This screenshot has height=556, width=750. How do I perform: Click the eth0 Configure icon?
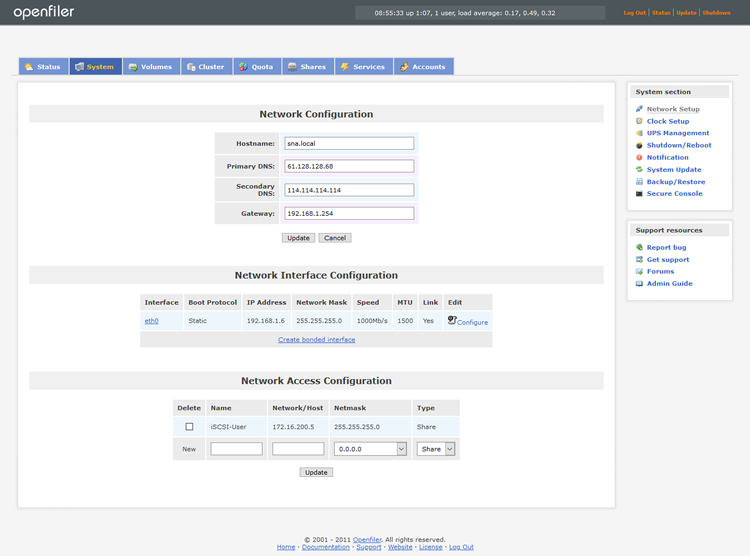[452, 320]
